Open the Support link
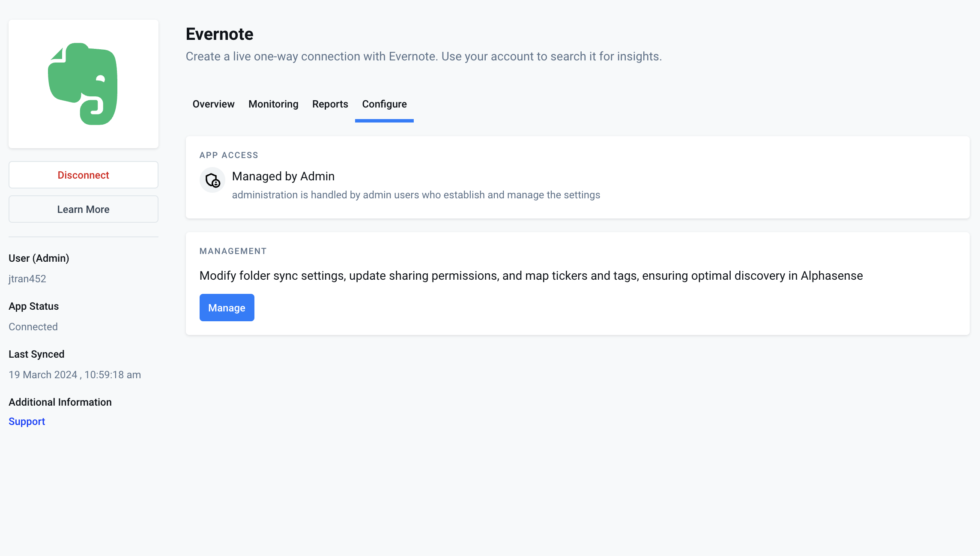The height and width of the screenshot is (556, 980). (27, 421)
